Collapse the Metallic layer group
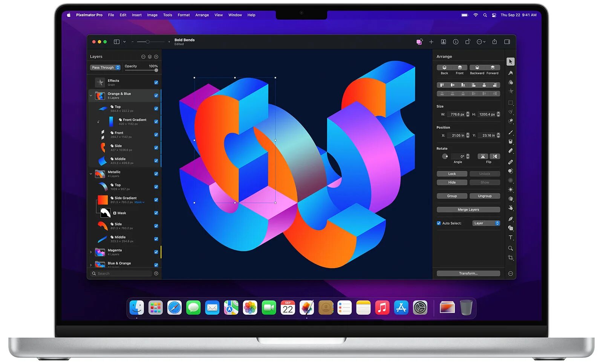Screen dimensions: 603x364 pos(91,174)
